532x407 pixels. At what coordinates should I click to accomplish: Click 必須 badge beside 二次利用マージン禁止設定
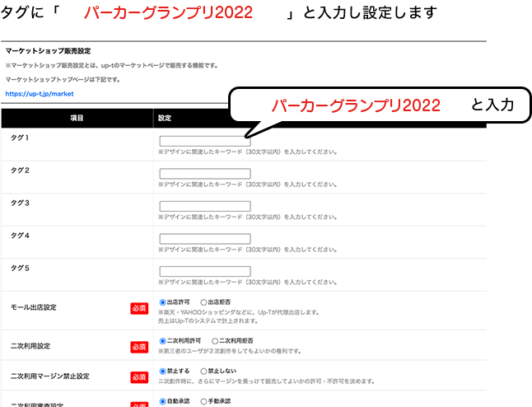click(x=139, y=377)
